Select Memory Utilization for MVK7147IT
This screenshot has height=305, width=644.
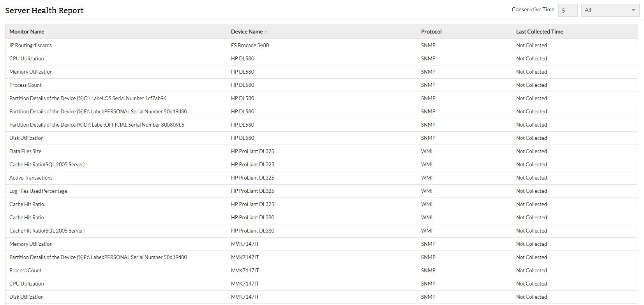[31, 244]
